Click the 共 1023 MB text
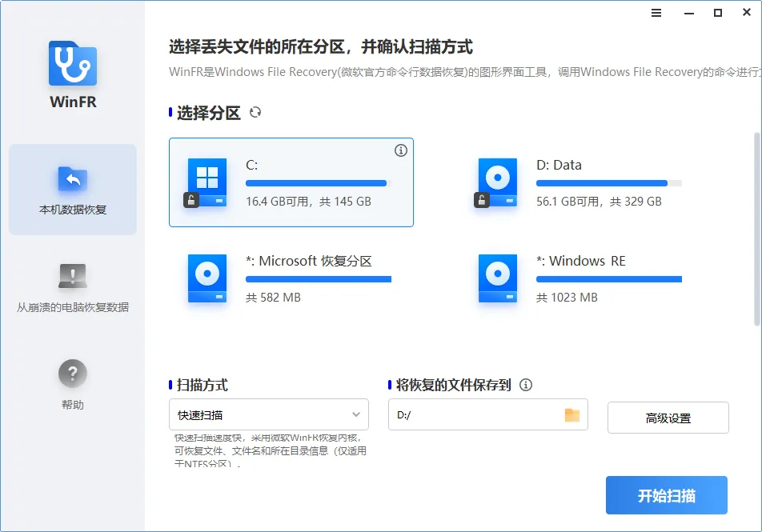Screen dimensions: 762x532 point(567,298)
